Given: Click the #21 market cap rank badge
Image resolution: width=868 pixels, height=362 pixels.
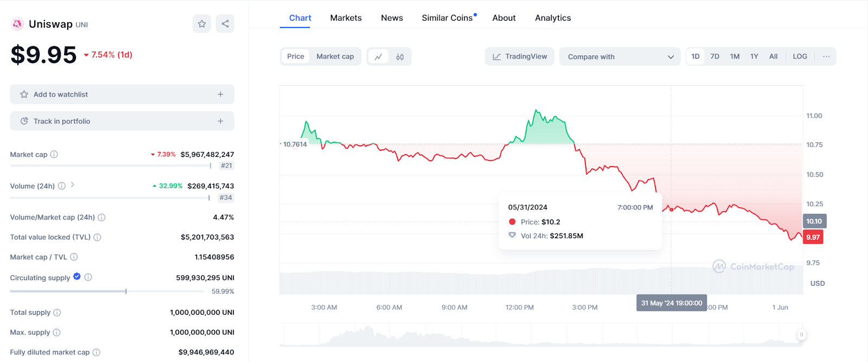Looking at the screenshot, I should click(x=227, y=166).
